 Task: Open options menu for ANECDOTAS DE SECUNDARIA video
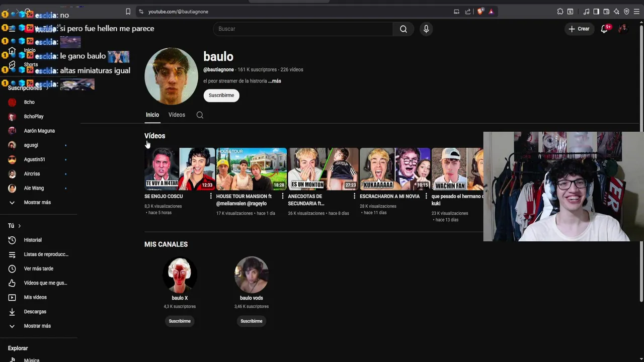pyautogui.click(x=354, y=196)
